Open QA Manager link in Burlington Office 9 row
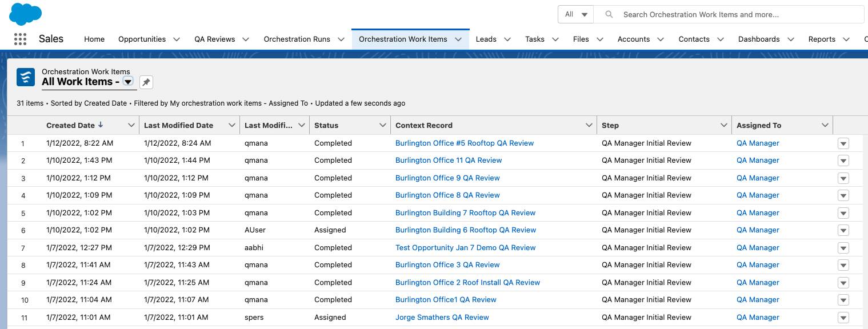The height and width of the screenshot is (329, 868). 758,178
